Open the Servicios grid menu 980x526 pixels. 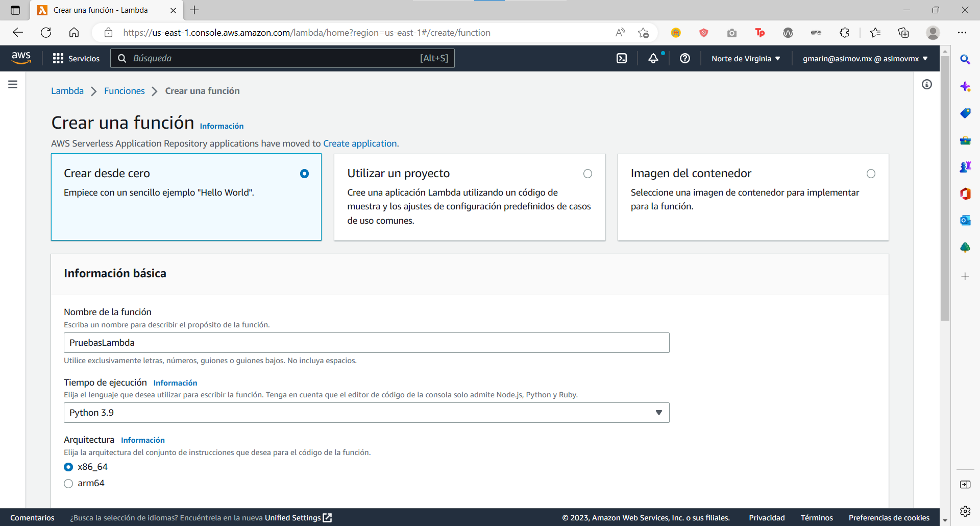point(76,58)
